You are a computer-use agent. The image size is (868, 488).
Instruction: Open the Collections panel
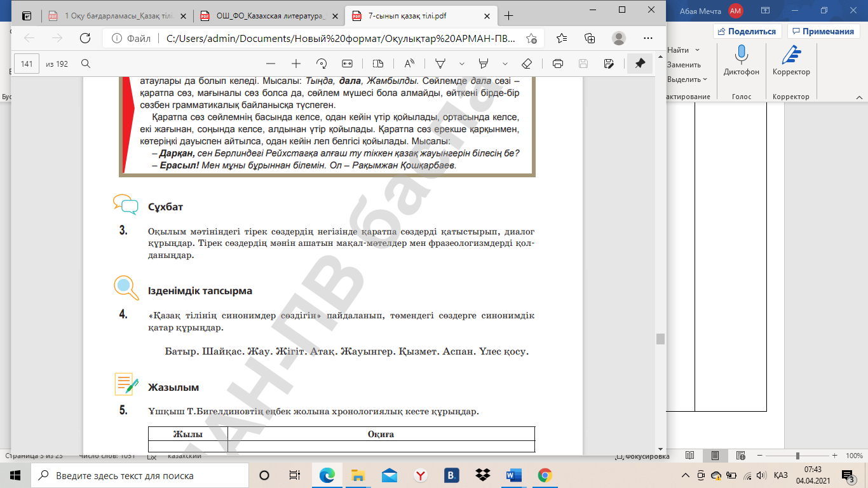[x=590, y=38]
